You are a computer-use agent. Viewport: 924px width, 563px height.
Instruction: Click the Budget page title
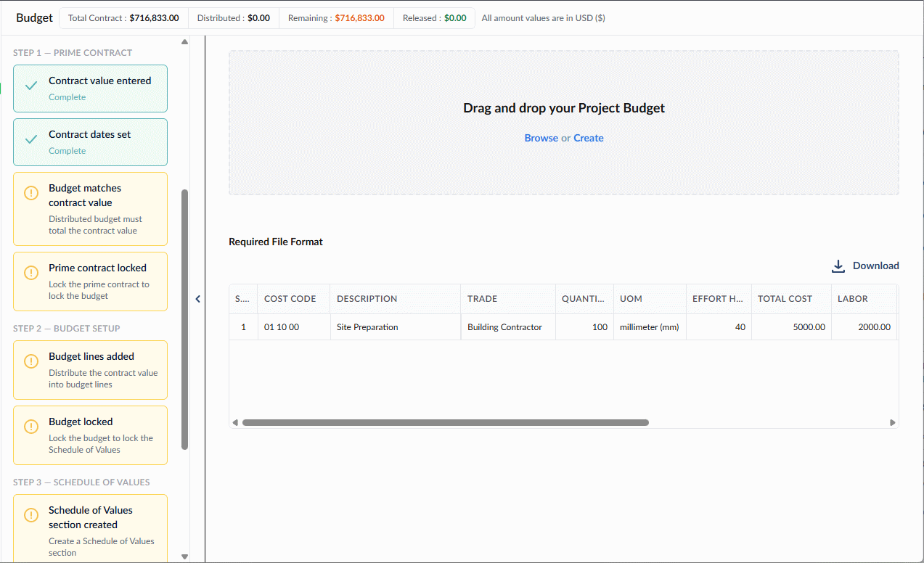pos(35,17)
